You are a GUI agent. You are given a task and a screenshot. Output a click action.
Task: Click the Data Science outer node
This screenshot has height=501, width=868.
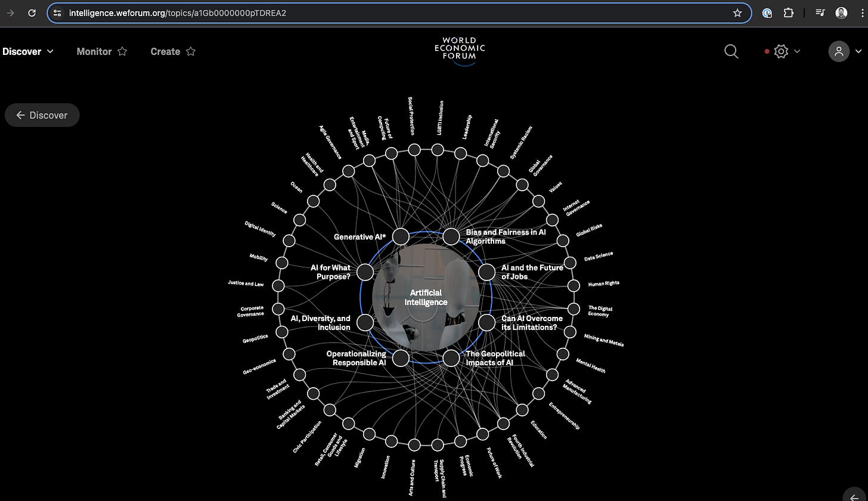[x=570, y=263]
